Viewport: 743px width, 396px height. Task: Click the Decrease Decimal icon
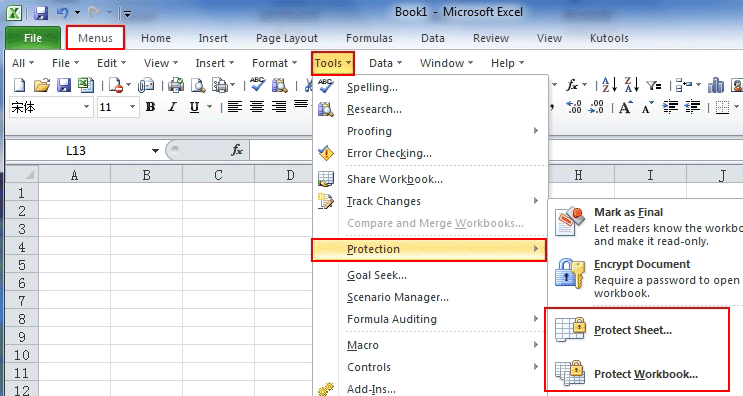coord(596,107)
